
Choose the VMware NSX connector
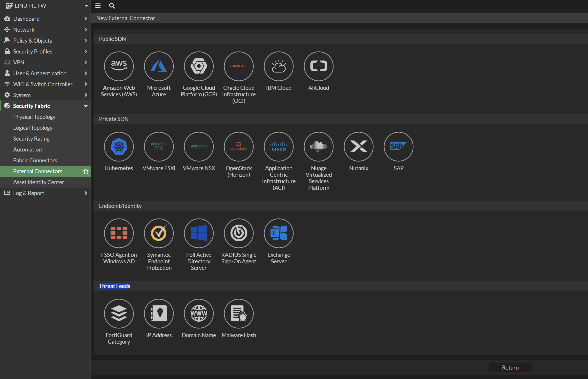click(199, 147)
